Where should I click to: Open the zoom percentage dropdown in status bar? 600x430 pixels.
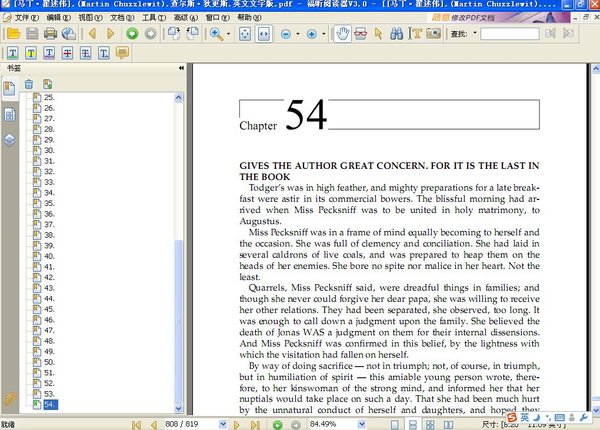point(361,424)
